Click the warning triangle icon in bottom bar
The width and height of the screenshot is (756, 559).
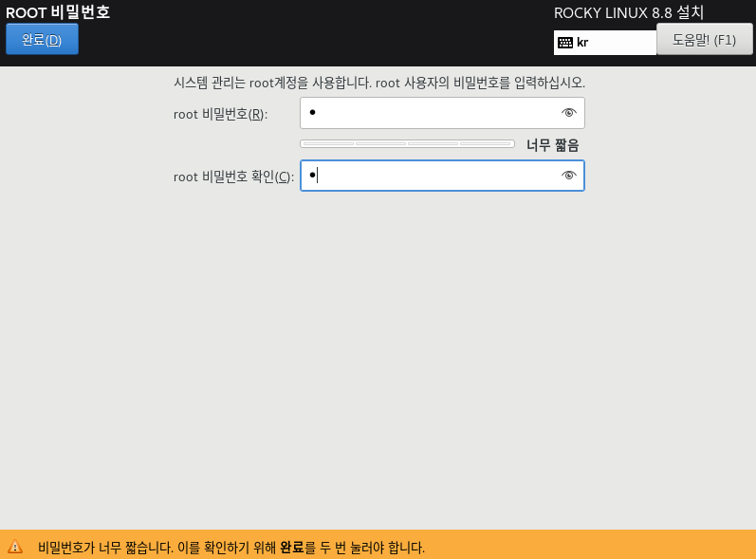click(x=15, y=547)
